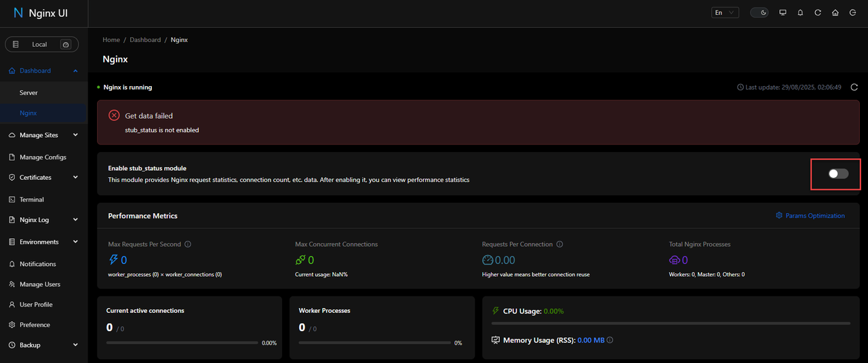Click 'Workers: 0, Master: 0, Others: 0' text
The width and height of the screenshot is (868, 363).
pos(707,275)
